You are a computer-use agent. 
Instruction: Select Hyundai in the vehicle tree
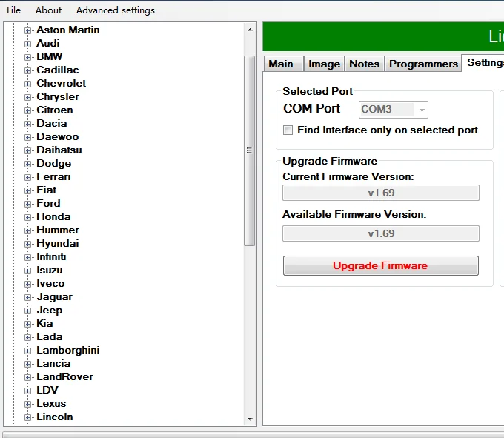(58, 244)
